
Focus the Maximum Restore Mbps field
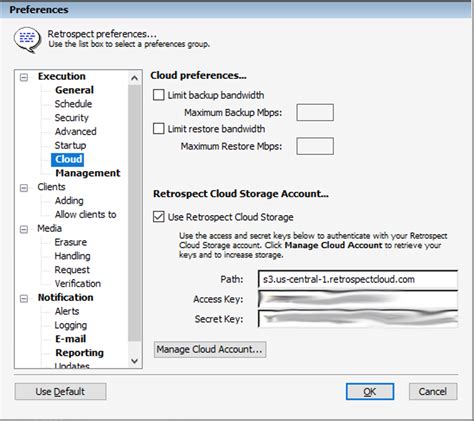click(x=315, y=146)
